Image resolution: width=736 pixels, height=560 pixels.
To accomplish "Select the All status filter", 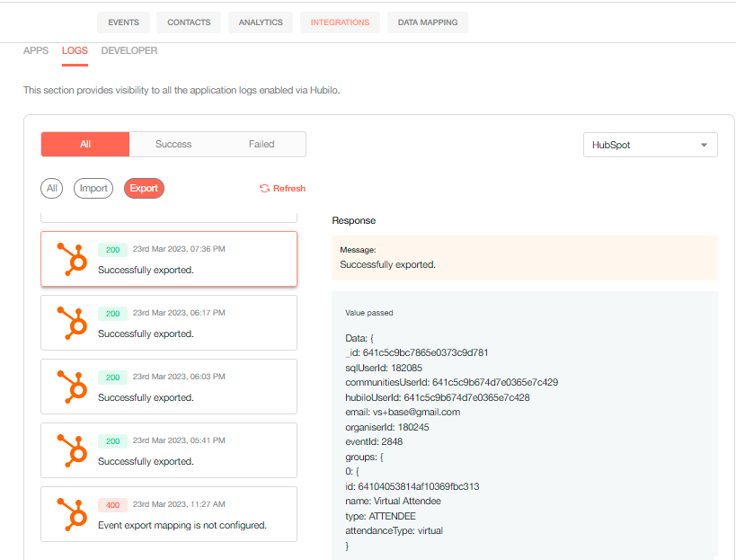I will [85, 144].
